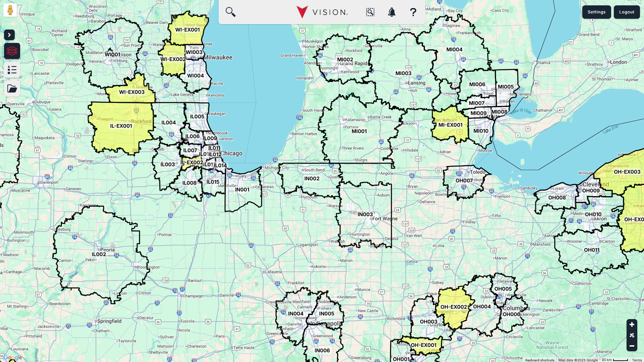Open the search magnifier icon
The image size is (644, 362).
[x=230, y=12]
